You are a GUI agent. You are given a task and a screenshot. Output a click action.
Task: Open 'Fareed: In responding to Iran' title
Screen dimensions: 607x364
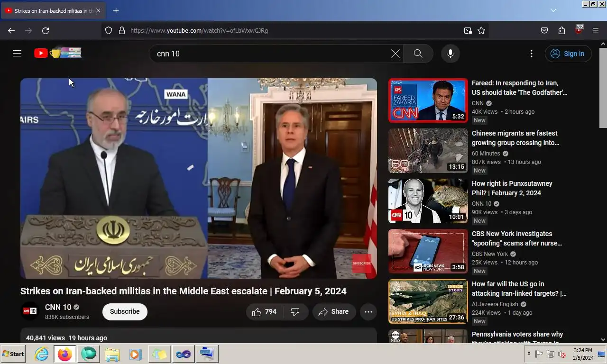pyautogui.click(x=519, y=88)
